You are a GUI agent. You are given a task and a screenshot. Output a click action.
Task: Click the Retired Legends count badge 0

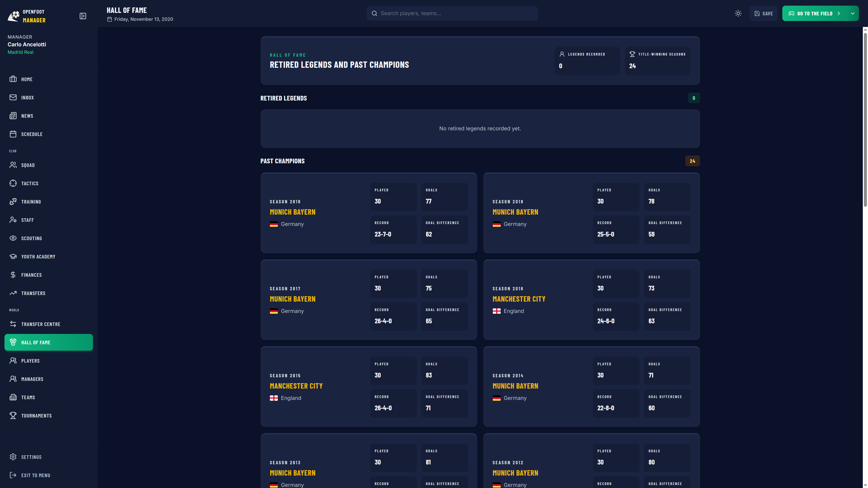(x=694, y=98)
